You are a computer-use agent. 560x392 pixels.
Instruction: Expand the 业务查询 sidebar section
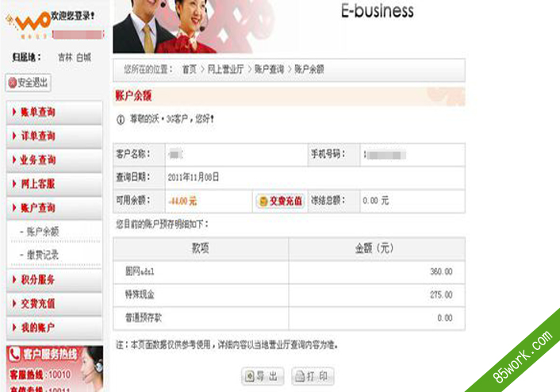coord(54,160)
